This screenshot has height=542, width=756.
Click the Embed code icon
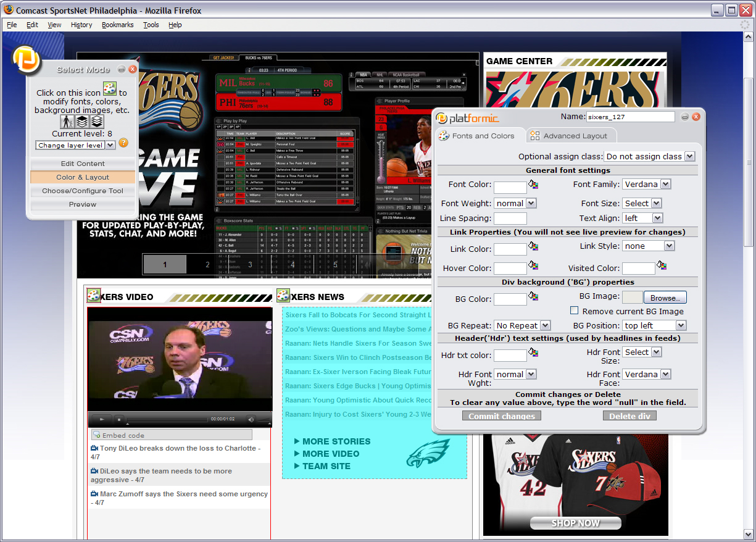[97, 435]
